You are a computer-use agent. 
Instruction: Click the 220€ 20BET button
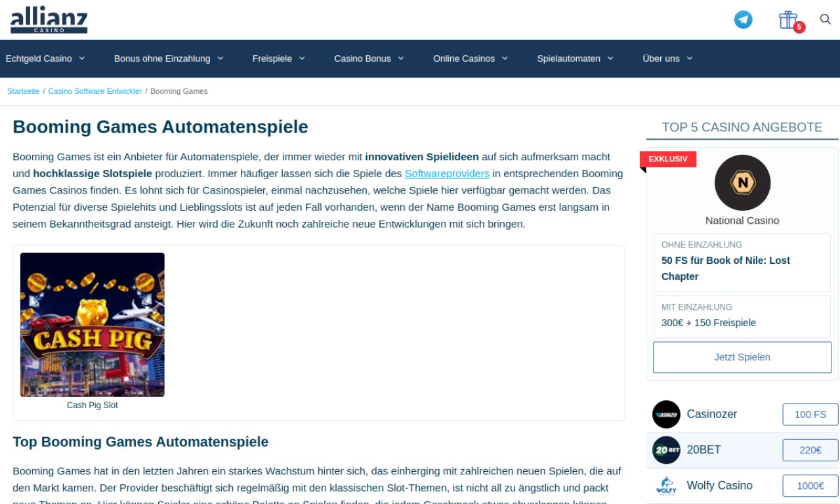pyautogui.click(x=810, y=450)
